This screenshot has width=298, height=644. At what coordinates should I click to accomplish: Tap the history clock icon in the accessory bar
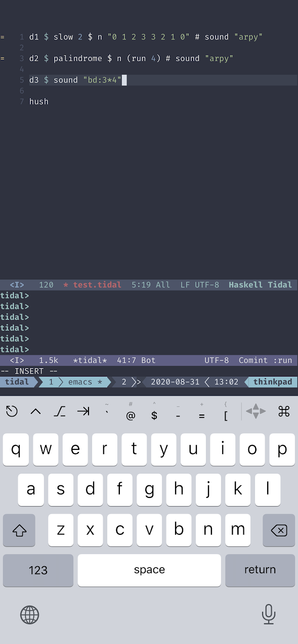coord(12,411)
